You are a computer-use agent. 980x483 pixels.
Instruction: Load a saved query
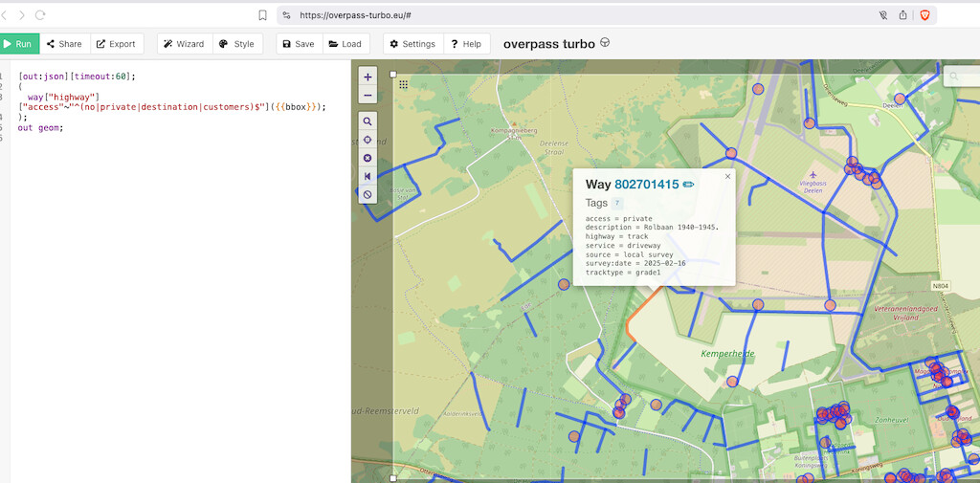point(345,44)
